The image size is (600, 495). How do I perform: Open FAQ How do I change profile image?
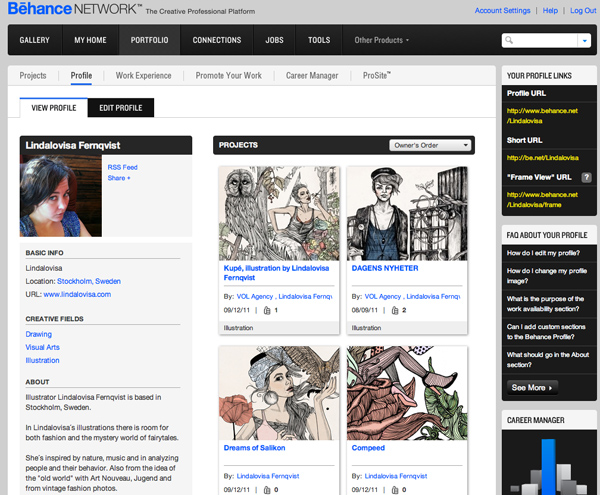pos(547,276)
